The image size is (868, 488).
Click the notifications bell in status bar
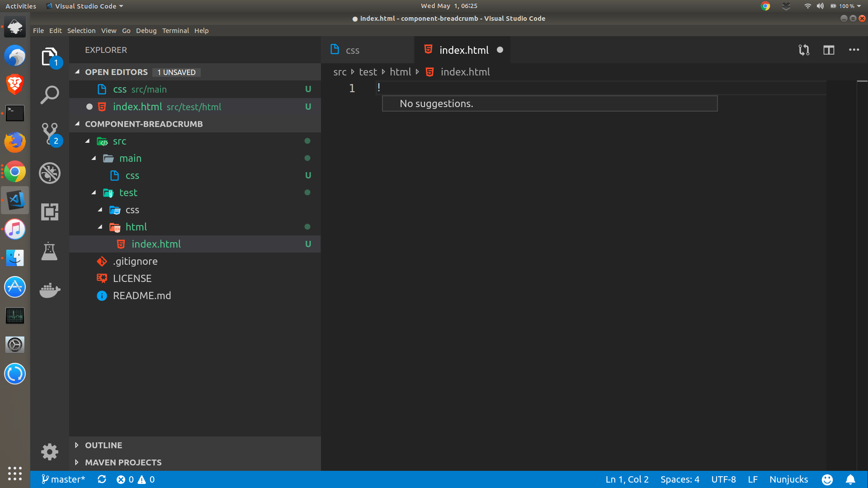point(850,479)
